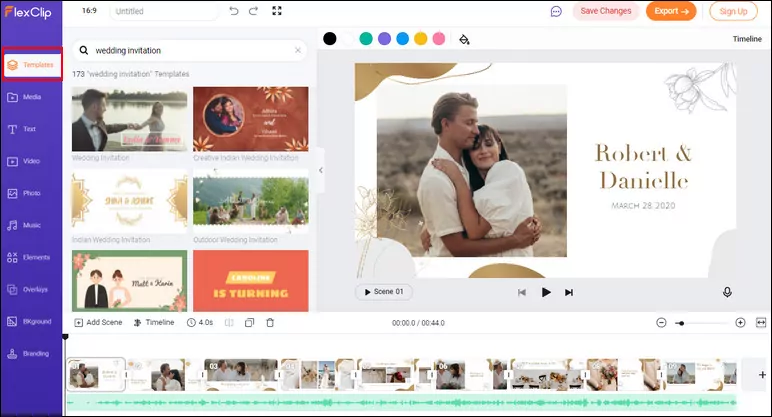Select scene 06 in the storyboard

point(470,374)
